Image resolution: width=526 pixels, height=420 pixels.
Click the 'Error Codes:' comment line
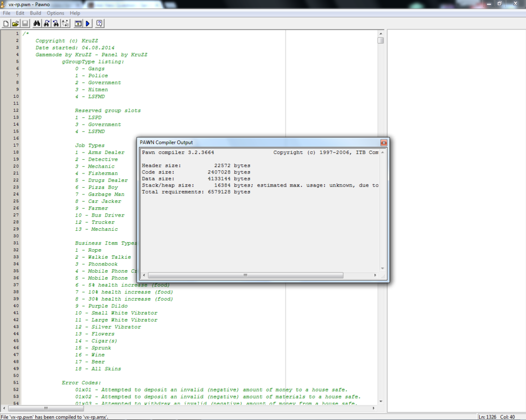pyautogui.click(x=81, y=383)
